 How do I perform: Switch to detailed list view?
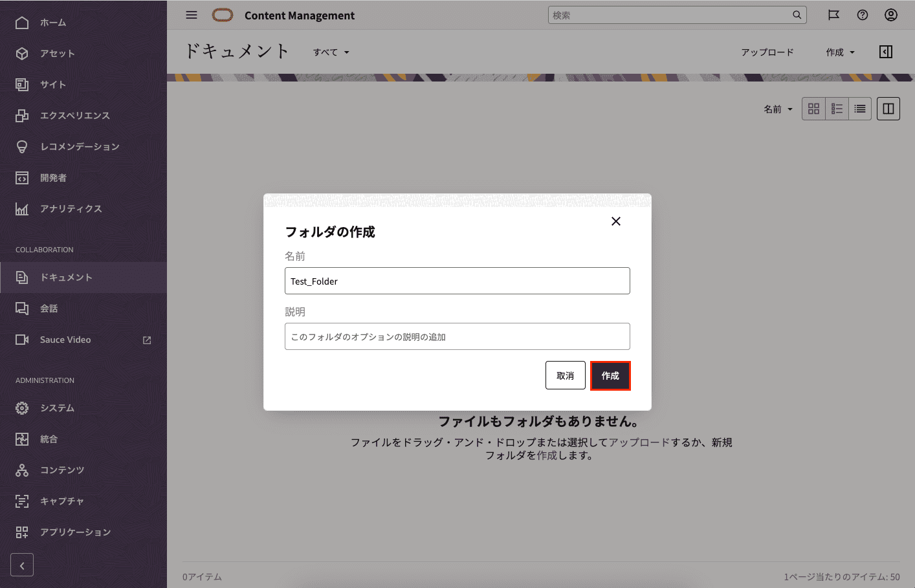click(x=859, y=109)
